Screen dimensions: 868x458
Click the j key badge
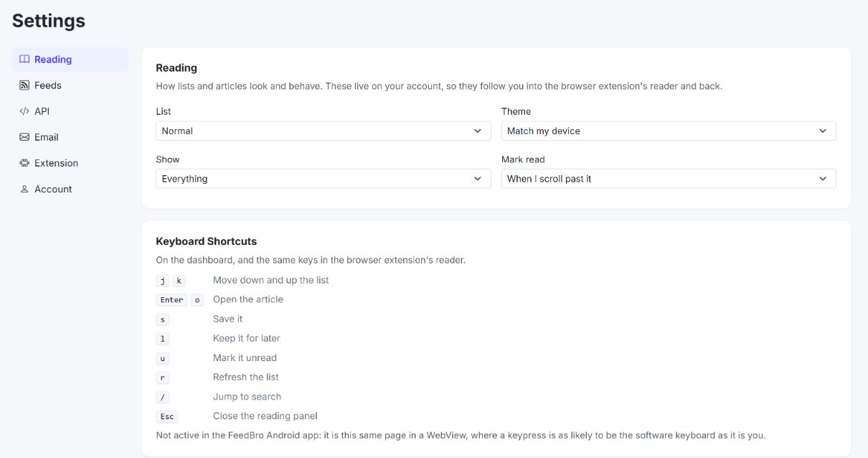pos(163,281)
